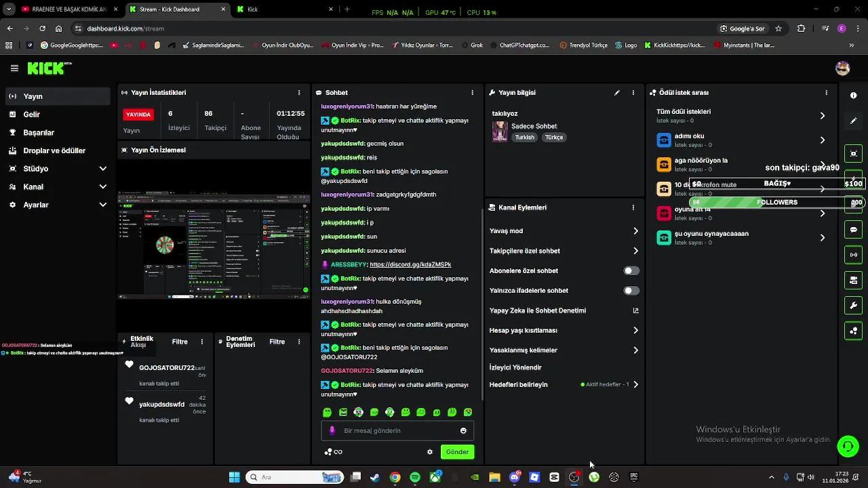Click the Türkçe tag
868x488 pixels.
[554, 137]
